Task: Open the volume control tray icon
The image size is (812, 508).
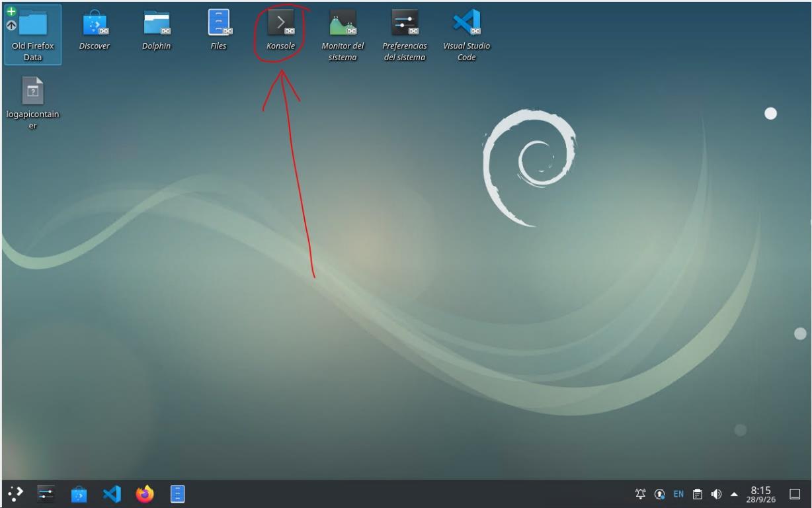Action: (x=716, y=494)
